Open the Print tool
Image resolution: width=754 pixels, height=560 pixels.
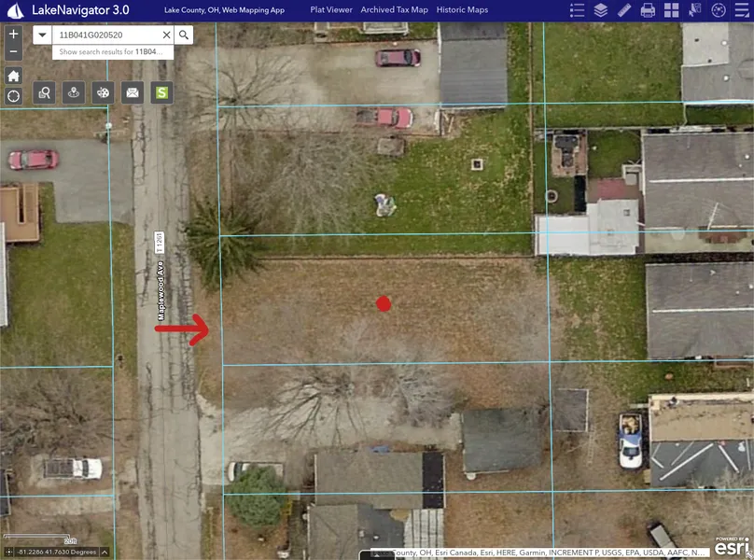648,10
